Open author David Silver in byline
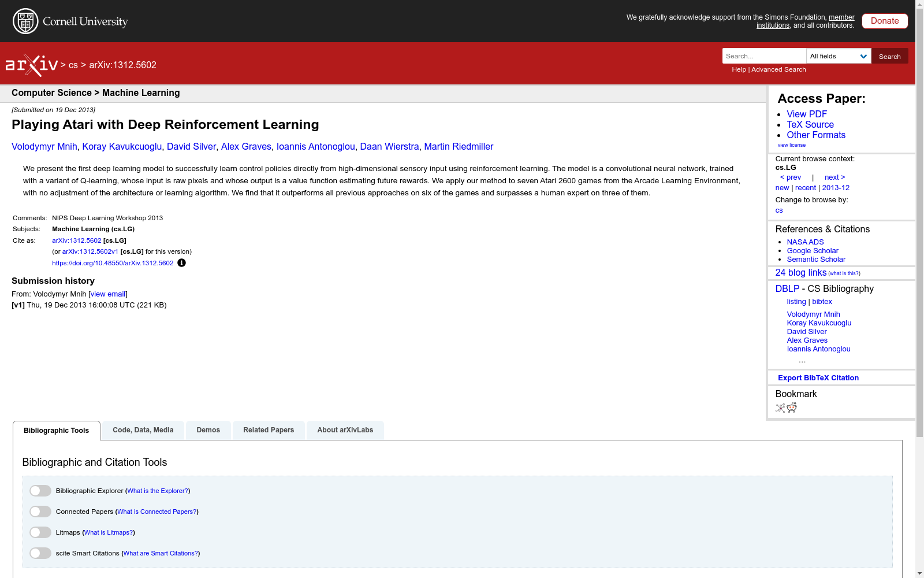Screen dimensions: 924x578 click(x=191, y=147)
